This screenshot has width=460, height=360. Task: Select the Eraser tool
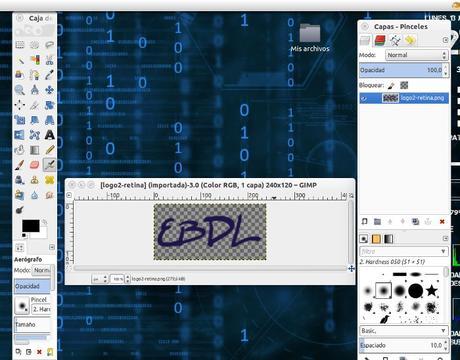tap(35, 165)
